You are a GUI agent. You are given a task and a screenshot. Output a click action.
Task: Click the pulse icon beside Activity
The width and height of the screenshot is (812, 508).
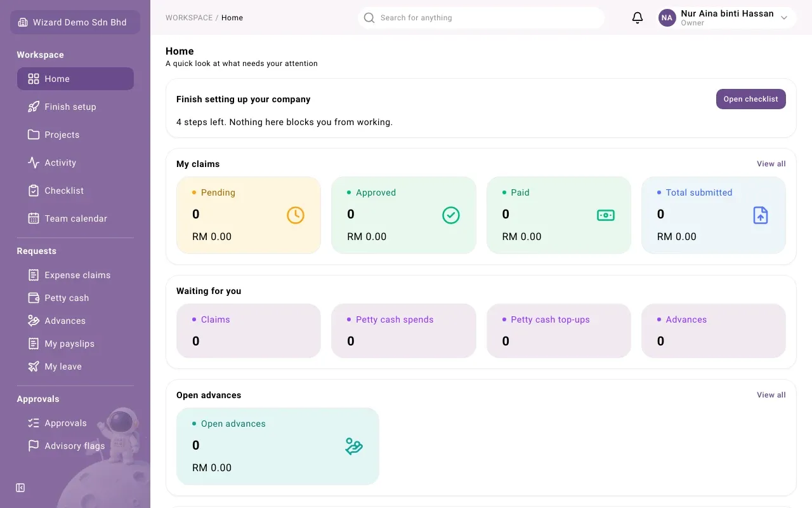tap(34, 163)
